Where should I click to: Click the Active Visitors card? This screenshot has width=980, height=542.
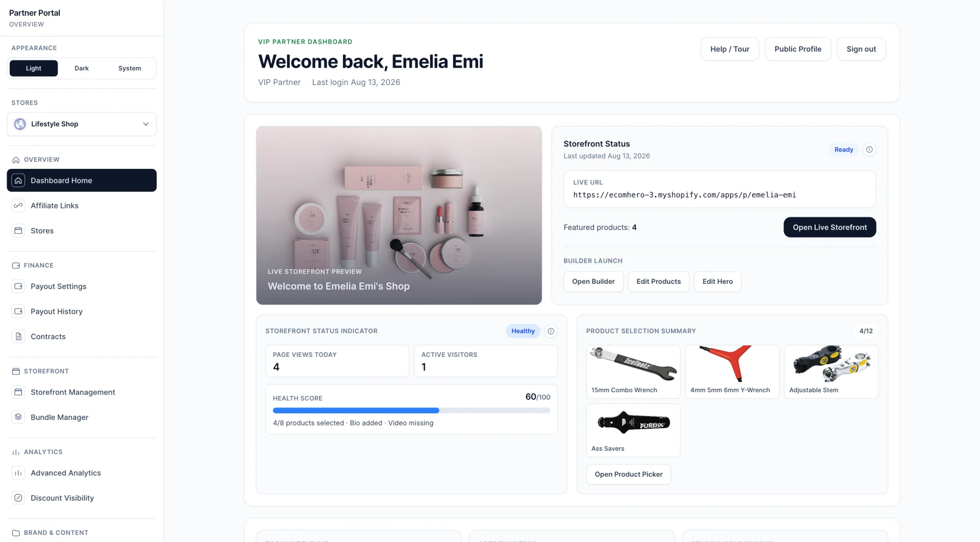[486, 361]
